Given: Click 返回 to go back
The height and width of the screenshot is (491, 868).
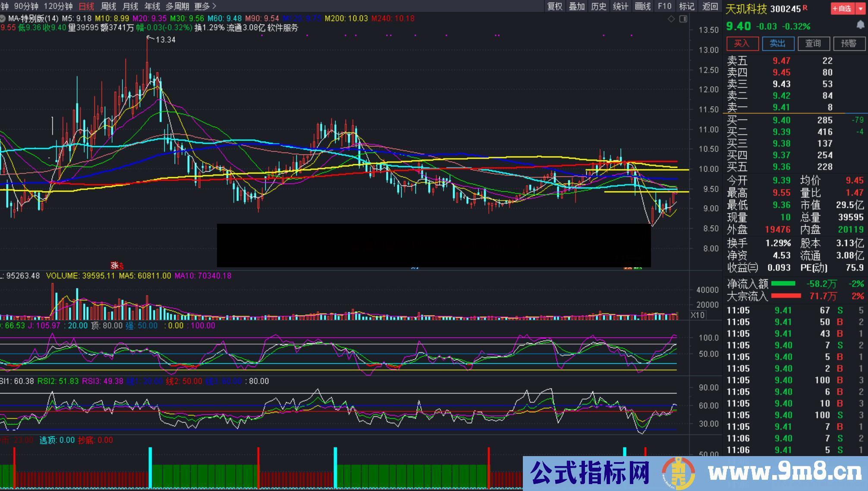Looking at the screenshot, I should coord(710,6).
